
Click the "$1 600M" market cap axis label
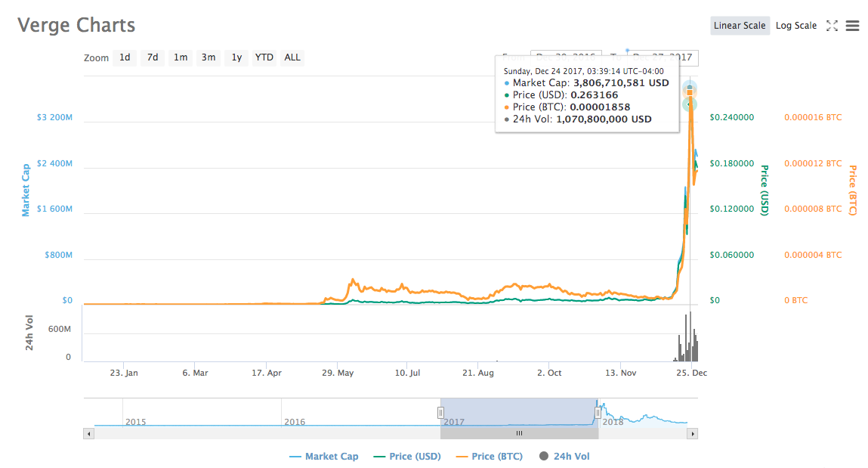(54, 209)
